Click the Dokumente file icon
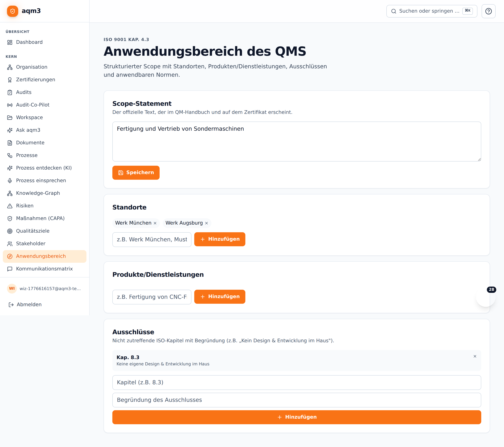 [x=10, y=143]
